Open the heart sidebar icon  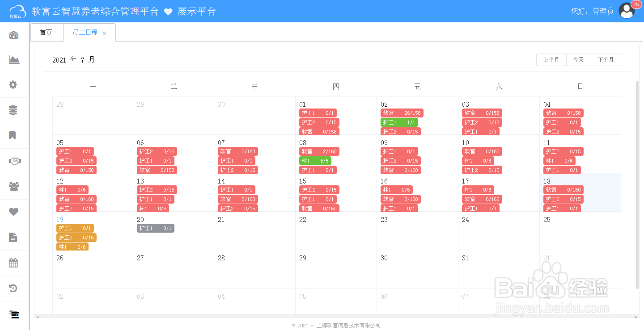tap(14, 212)
